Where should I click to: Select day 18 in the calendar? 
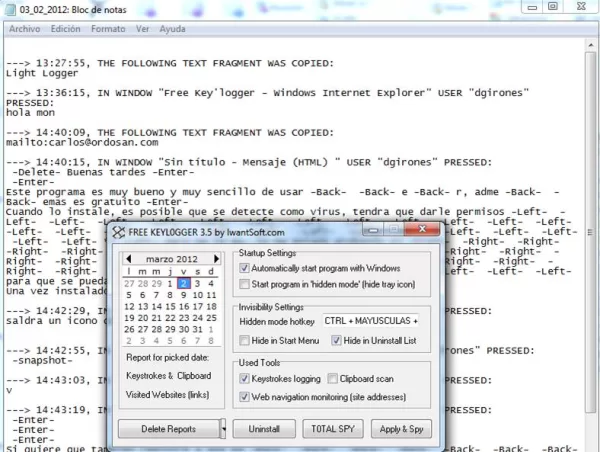coord(211,307)
